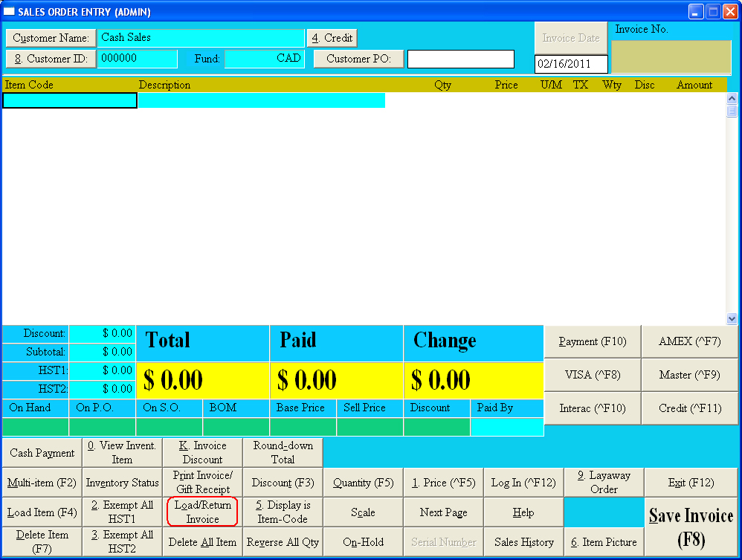Focus the empty Item Code cell
This screenshot has height=560, width=742.
[69, 100]
